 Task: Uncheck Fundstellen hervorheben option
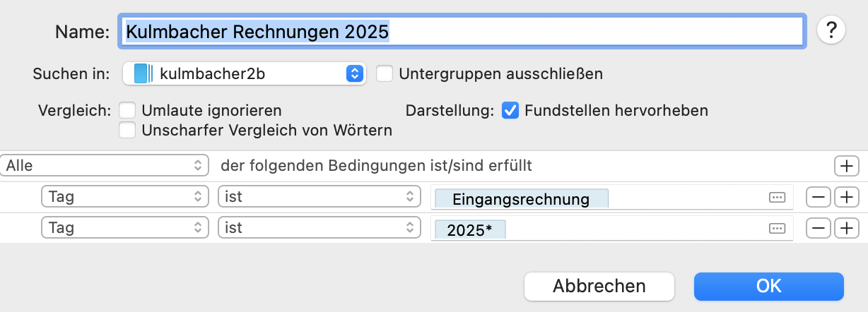tap(510, 111)
